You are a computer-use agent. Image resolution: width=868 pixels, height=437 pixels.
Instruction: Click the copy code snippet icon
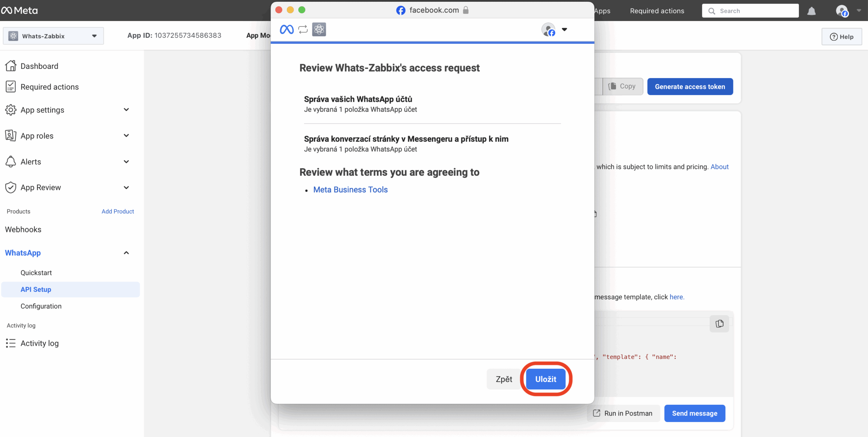pos(719,324)
